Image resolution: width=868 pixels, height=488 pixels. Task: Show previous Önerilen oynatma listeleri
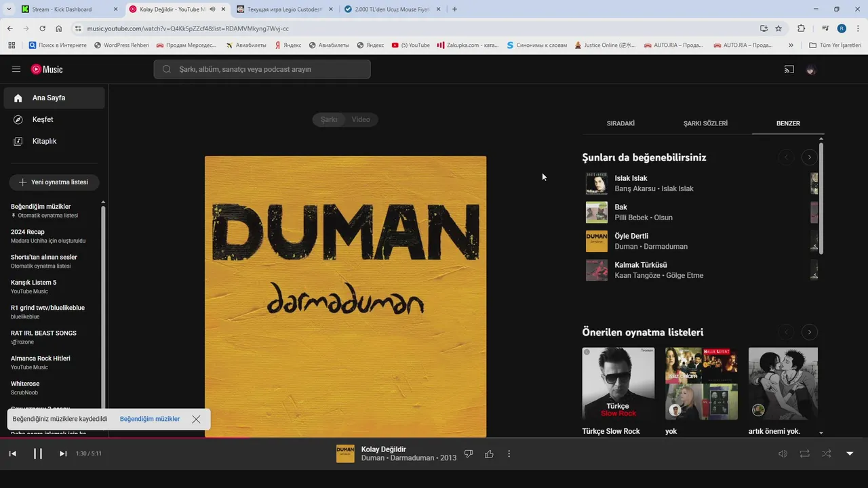point(786,332)
